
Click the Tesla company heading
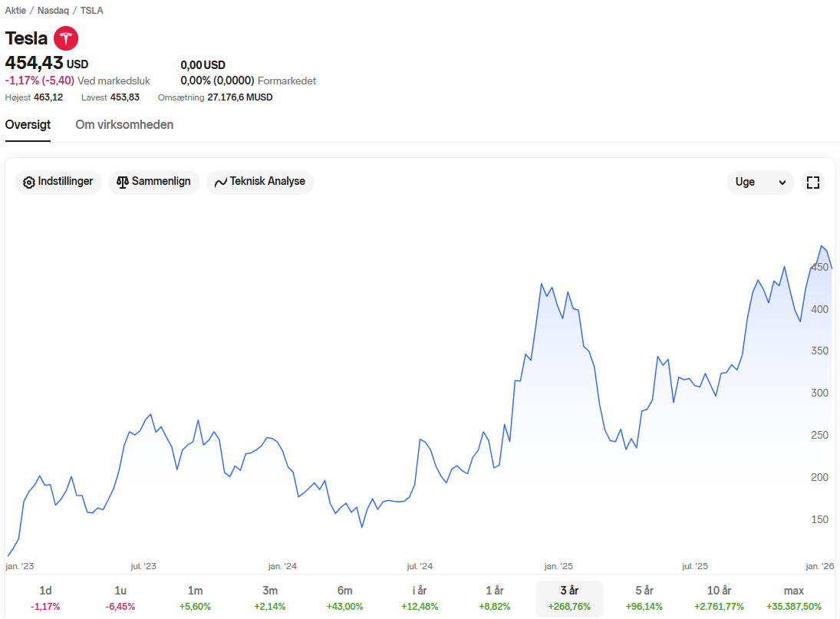pyautogui.click(x=26, y=38)
